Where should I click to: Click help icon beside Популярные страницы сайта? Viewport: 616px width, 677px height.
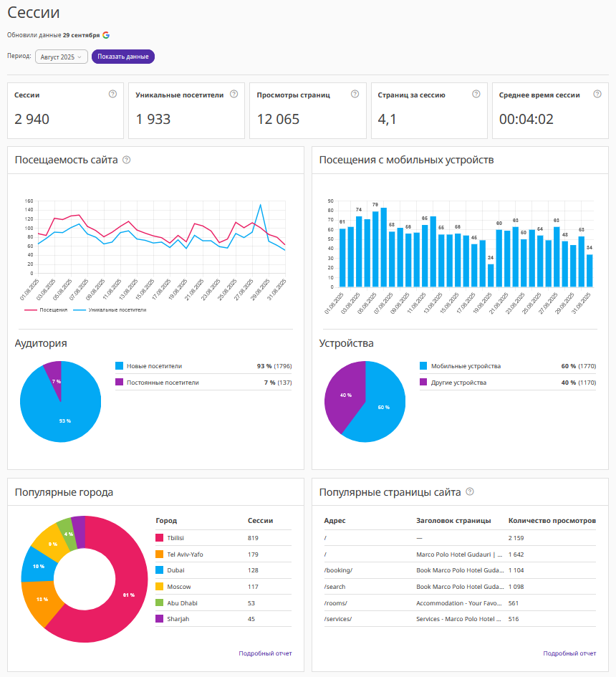pyautogui.click(x=470, y=491)
